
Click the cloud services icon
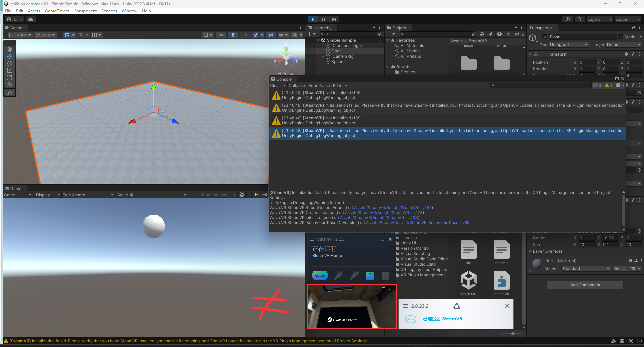point(31,19)
